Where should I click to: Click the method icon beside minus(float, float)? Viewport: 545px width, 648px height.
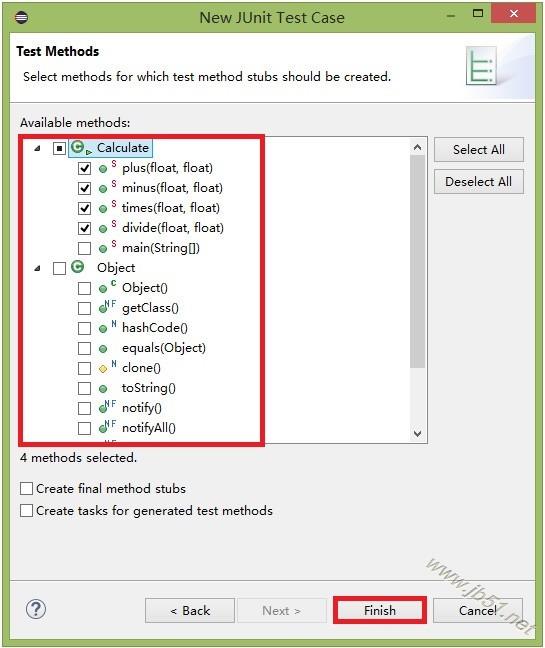coord(103,189)
